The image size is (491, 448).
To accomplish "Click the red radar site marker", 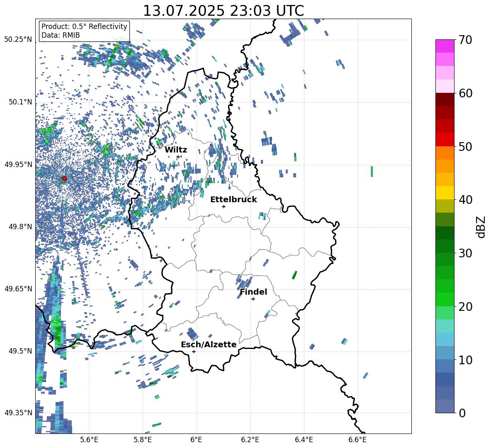I will tap(64, 178).
